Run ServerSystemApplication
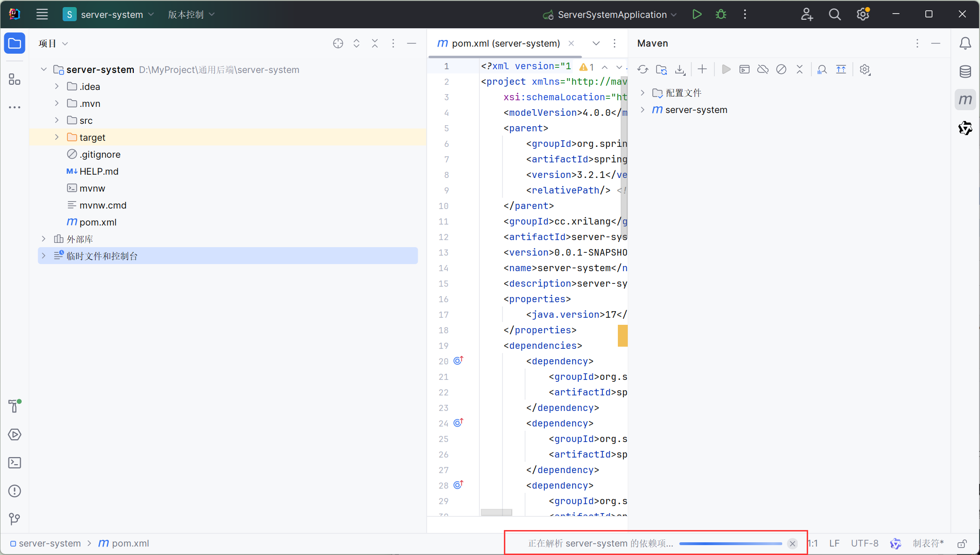The height and width of the screenshot is (555, 980). (x=697, y=14)
